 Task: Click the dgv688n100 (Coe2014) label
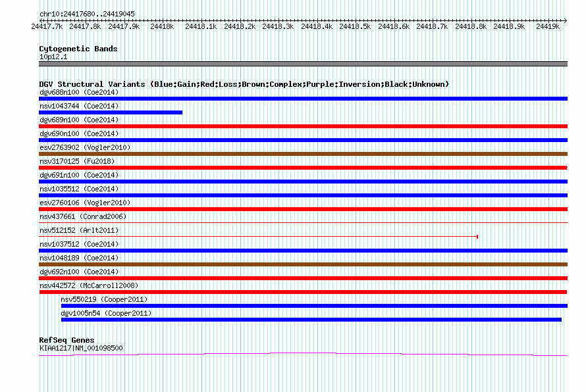point(79,92)
